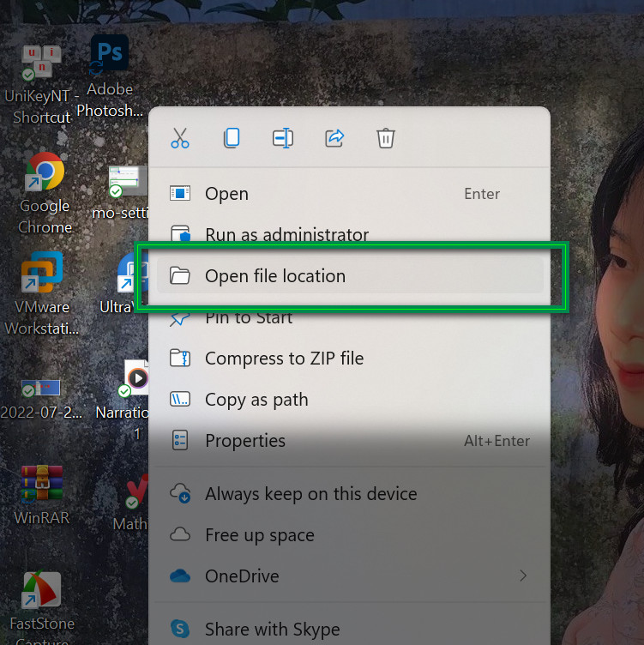Select Free up space
This screenshot has height=645, width=644.
pos(350,534)
